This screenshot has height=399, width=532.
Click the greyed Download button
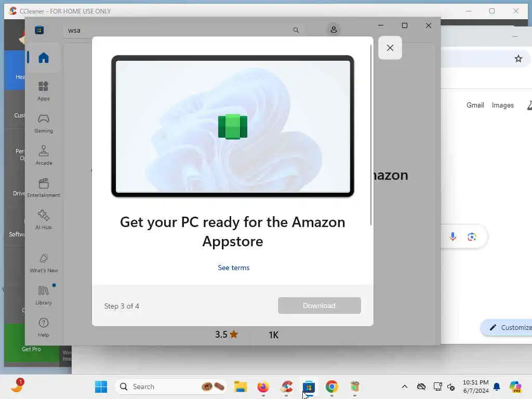[x=320, y=305]
